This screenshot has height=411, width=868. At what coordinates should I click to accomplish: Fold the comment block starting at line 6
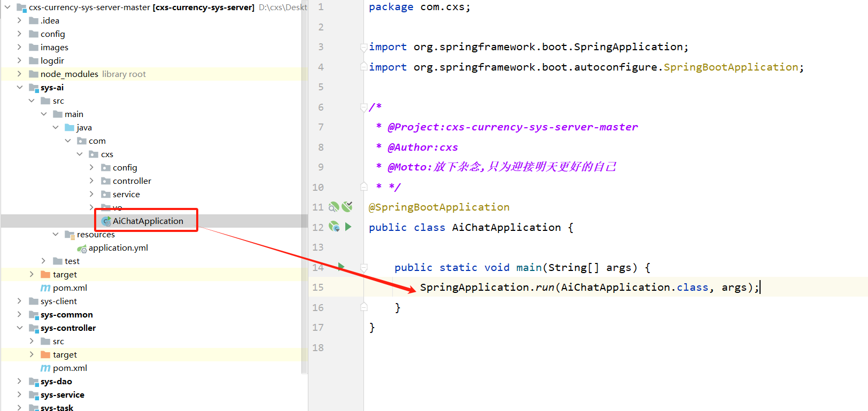tap(363, 107)
